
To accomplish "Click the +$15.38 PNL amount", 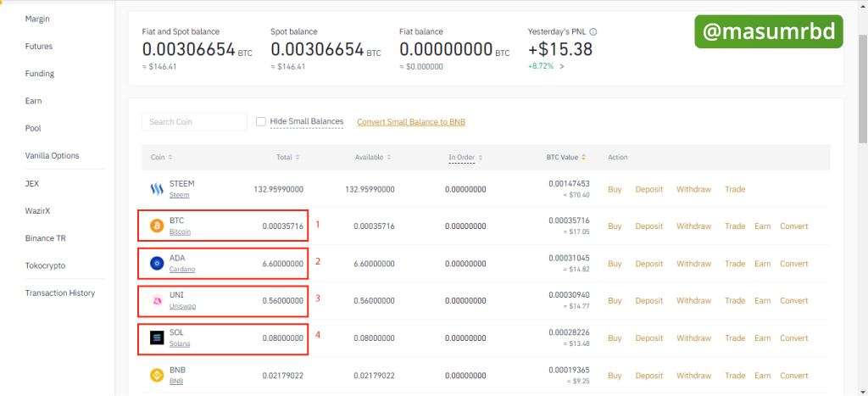I will pos(560,50).
